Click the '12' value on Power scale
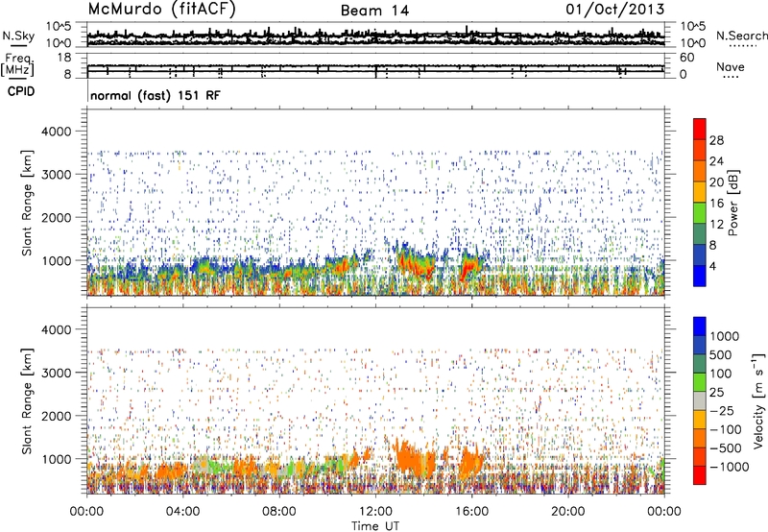The height and width of the screenshot is (532, 768). pos(716,225)
